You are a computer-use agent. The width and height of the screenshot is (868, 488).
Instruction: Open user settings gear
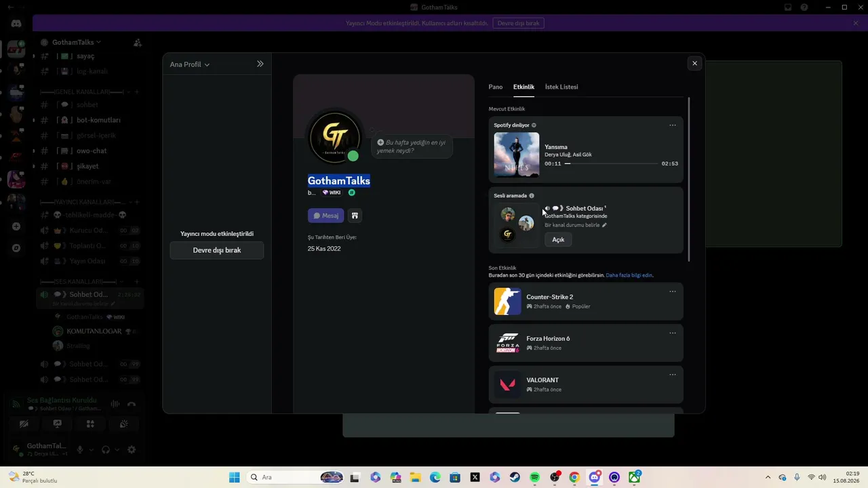(132, 449)
